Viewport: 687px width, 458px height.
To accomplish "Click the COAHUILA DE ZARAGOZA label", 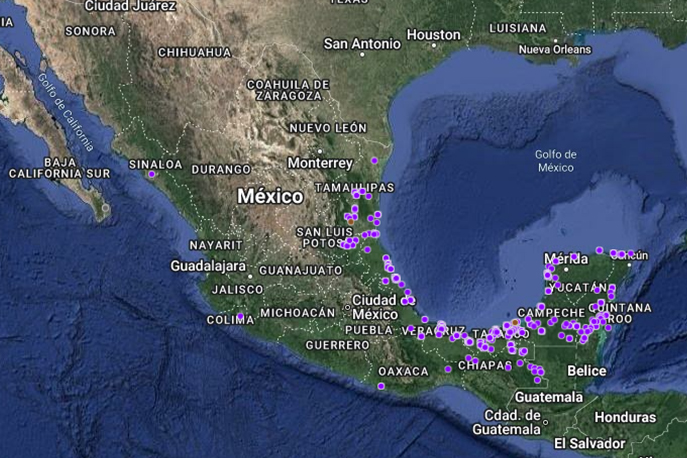I will pos(288,90).
